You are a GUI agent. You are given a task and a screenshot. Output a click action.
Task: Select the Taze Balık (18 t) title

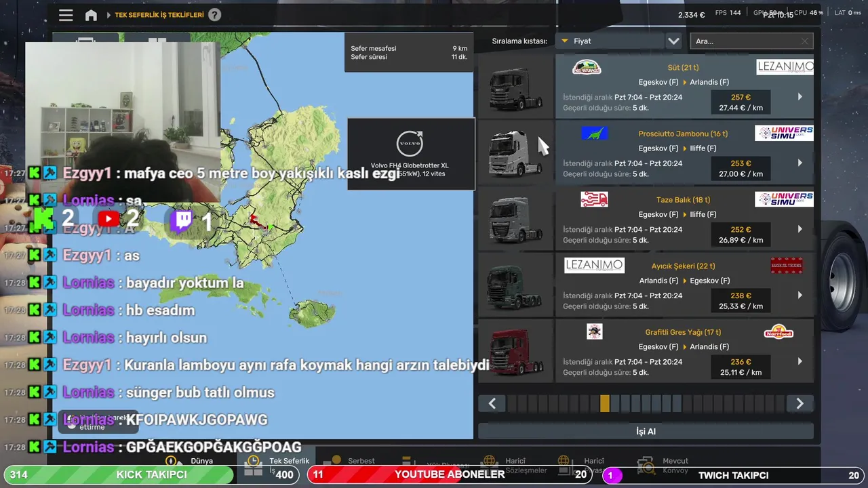[683, 200]
